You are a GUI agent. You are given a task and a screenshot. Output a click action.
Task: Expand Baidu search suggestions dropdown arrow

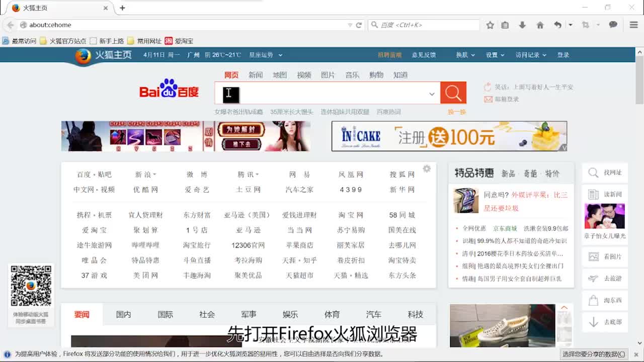(432, 94)
